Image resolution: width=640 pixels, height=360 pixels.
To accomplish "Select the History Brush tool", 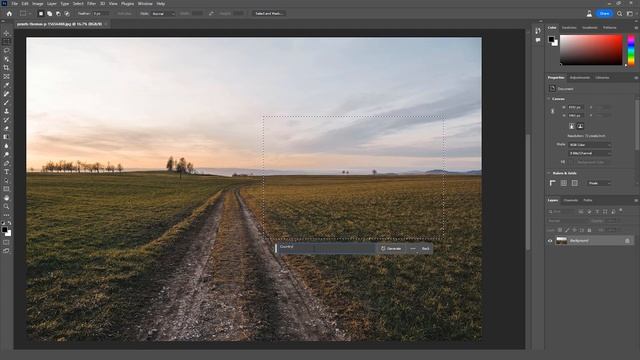I will tap(6, 120).
